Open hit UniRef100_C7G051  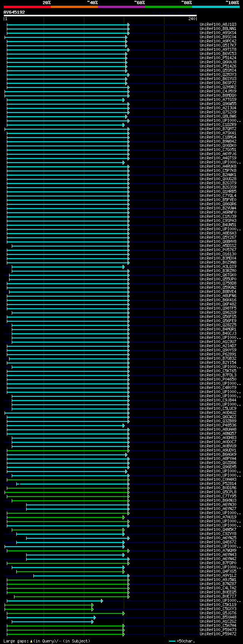[x=218, y=150]
